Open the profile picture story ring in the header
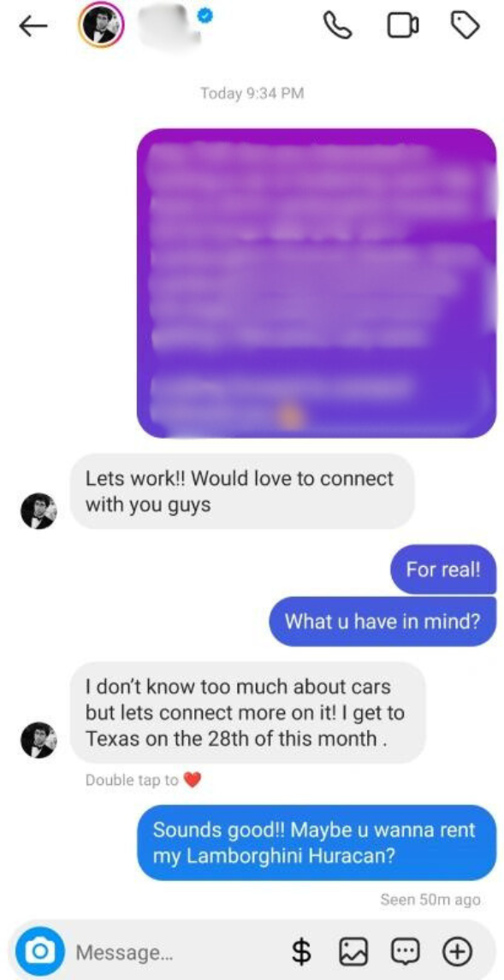This screenshot has width=504, height=980. [101, 26]
